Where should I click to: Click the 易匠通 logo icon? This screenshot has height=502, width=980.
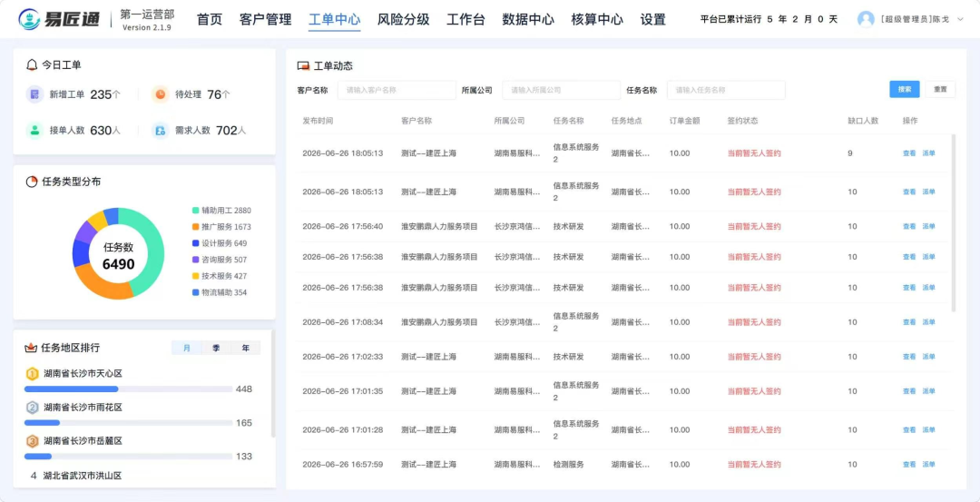(28, 19)
